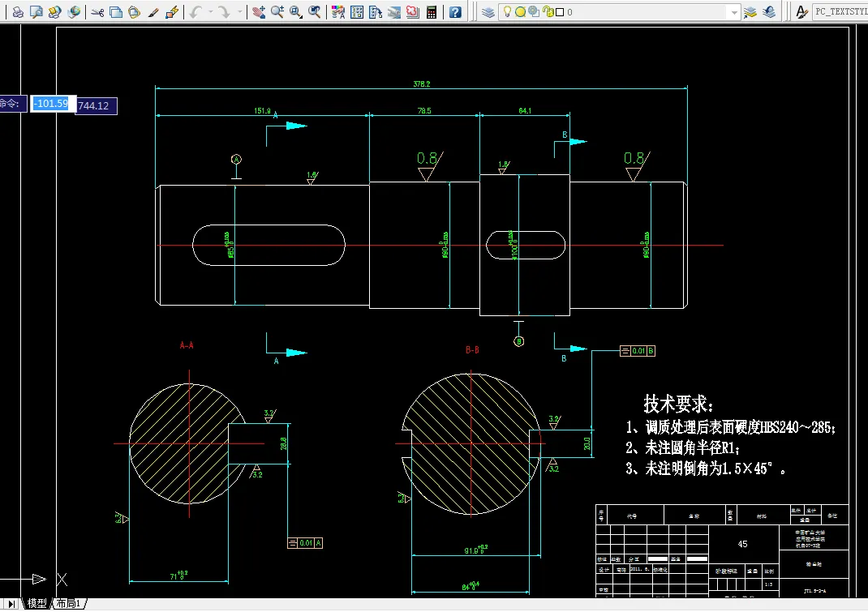
Task: Click the tab scroll arrow beside 模型
Action: pyautogui.click(x=11, y=604)
